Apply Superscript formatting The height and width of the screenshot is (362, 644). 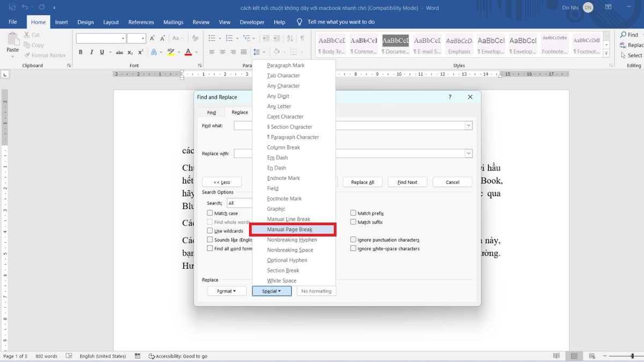point(141,52)
